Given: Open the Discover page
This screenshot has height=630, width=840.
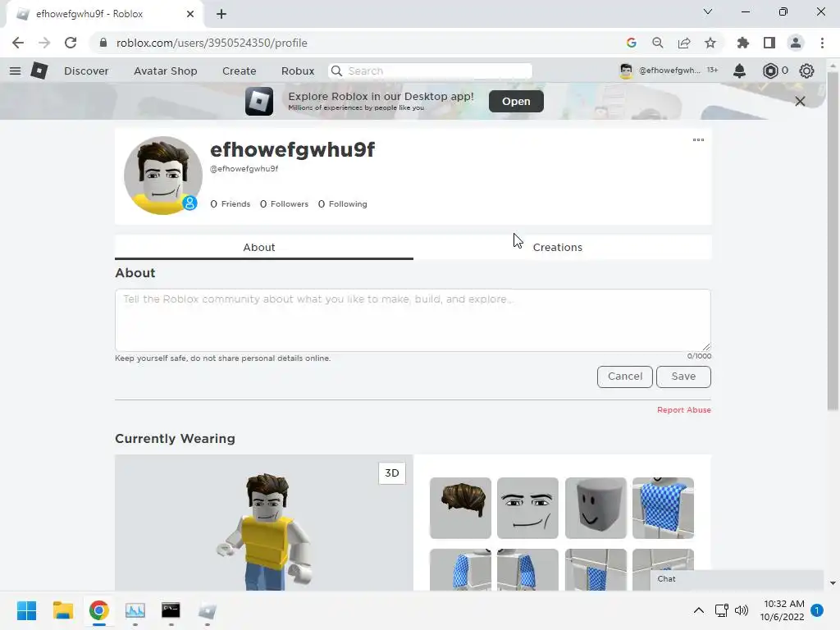Looking at the screenshot, I should point(86,71).
